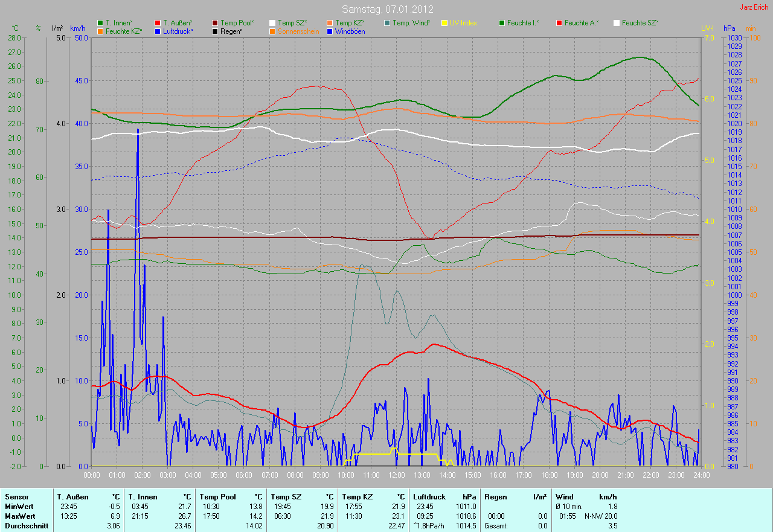This screenshot has width=773, height=532.
Task: Click the dark red Temp Pool legend square
Action: (215, 23)
